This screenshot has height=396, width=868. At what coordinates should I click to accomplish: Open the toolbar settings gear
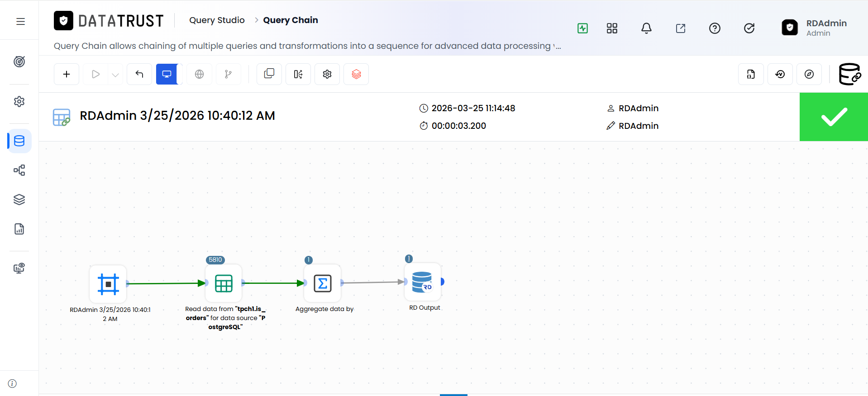(x=327, y=74)
